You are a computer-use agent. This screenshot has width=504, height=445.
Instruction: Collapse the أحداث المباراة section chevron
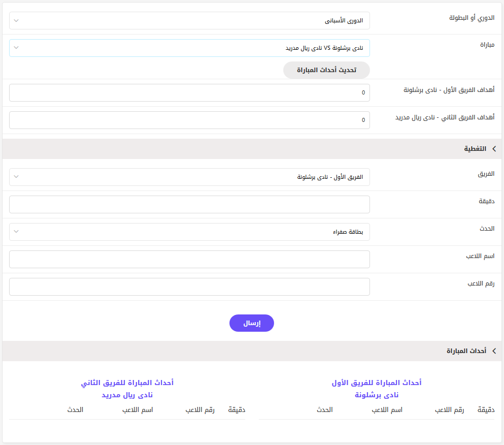coord(494,351)
